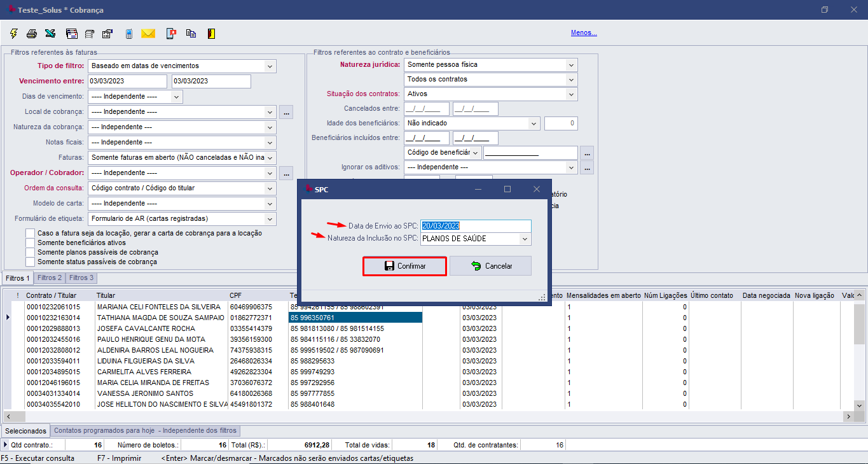The width and height of the screenshot is (868, 464).
Task: Check Somente status passíveis de cobrança
Action: click(x=30, y=262)
